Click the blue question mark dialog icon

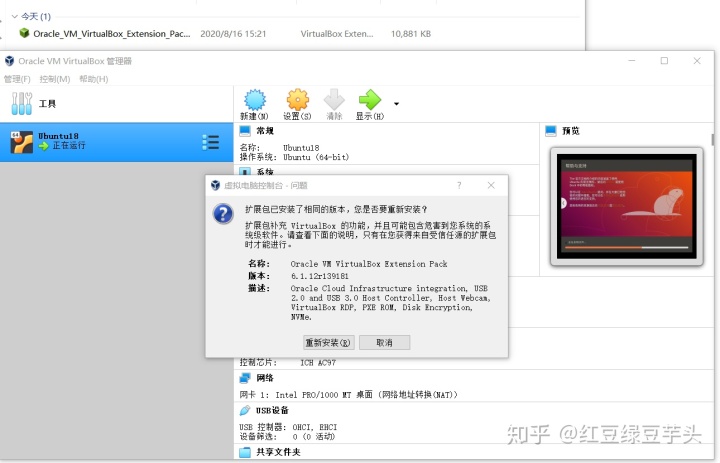click(223, 215)
